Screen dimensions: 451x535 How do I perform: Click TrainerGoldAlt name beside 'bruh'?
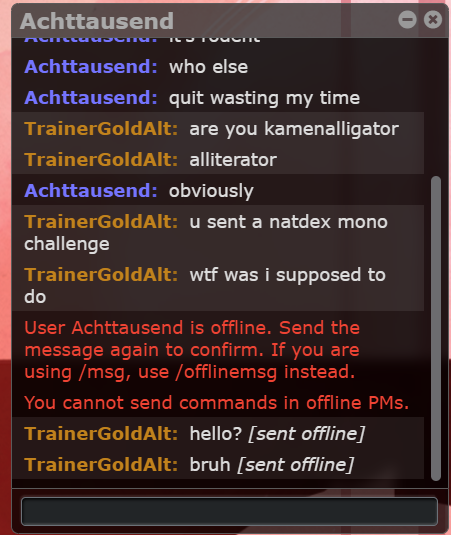(x=101, y=465)
